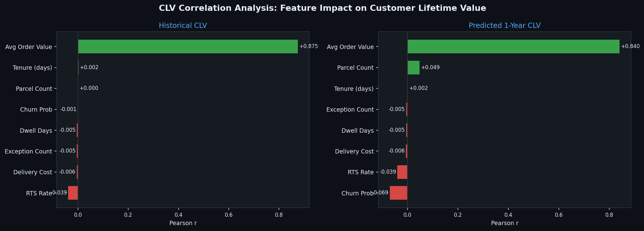Click the -0.006 label in Historical chart

pos(67,172)
